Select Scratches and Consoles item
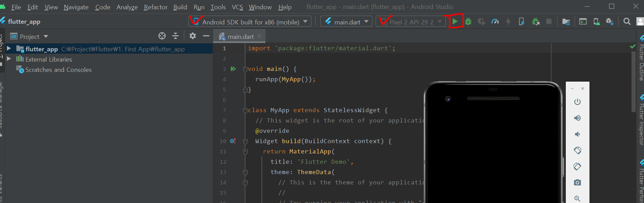644x203 pixels. [58, 70]
